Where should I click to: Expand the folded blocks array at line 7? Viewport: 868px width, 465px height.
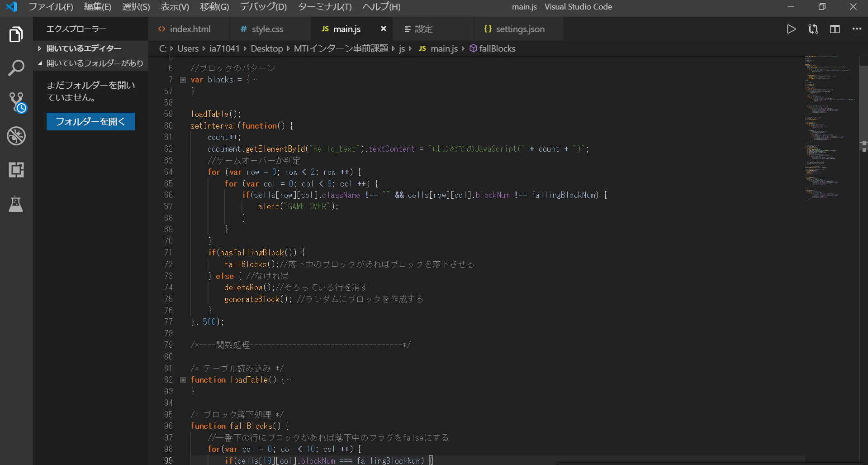tap(183, 80)
